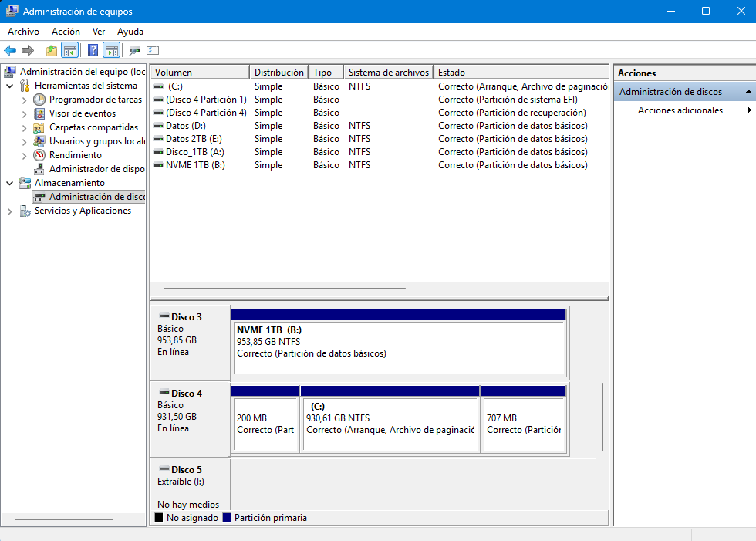Sort by the Distribución column header
Viewport: 756px width, 541px height.
[278, 73]
